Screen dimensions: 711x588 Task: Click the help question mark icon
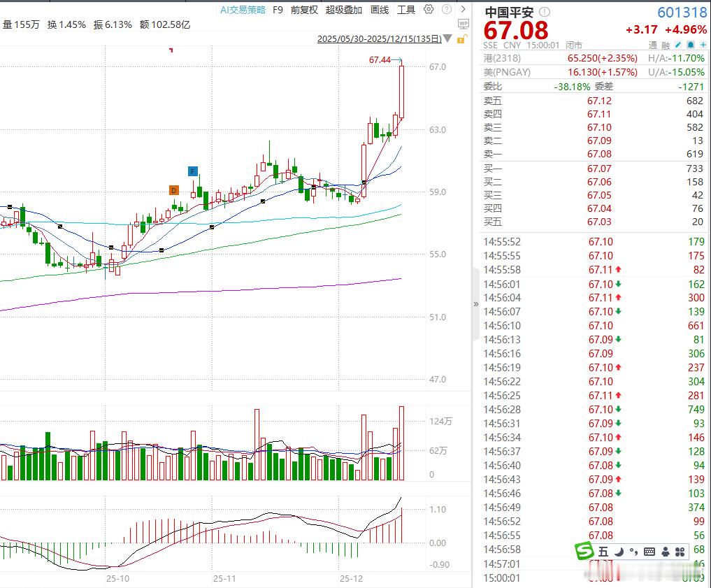(447, 9)
